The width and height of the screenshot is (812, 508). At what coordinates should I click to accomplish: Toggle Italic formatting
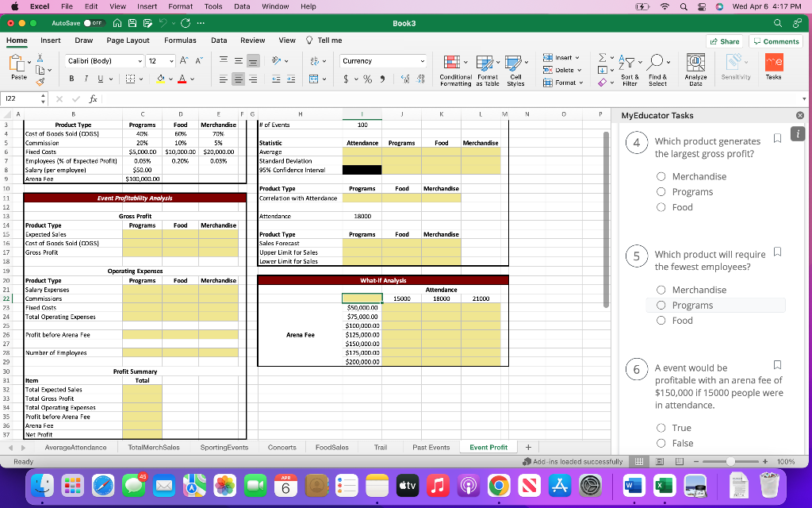pyautogui.click(x=86, y=79)
